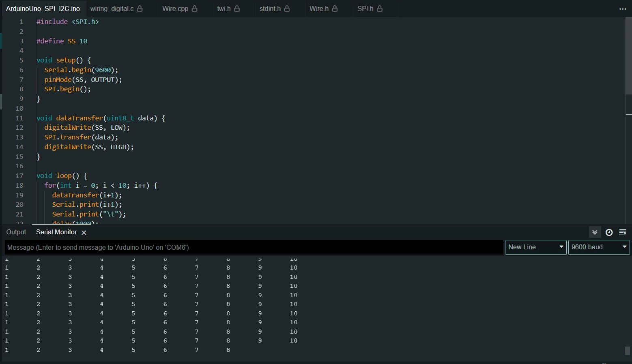Switch to the Output panel tab

[16, 232]
